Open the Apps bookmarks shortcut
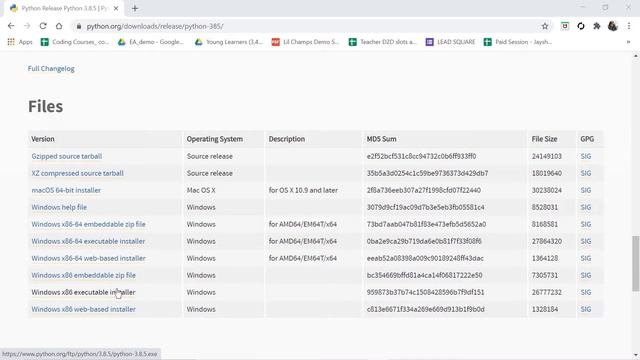The height and width of the screenshot is (360, 640). pos(20,42)
